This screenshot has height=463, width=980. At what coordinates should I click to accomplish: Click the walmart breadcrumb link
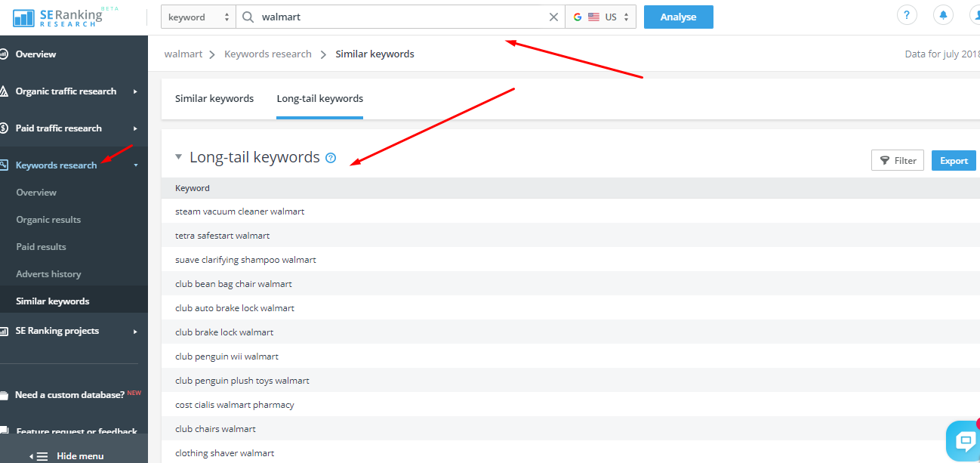point(183,54)
